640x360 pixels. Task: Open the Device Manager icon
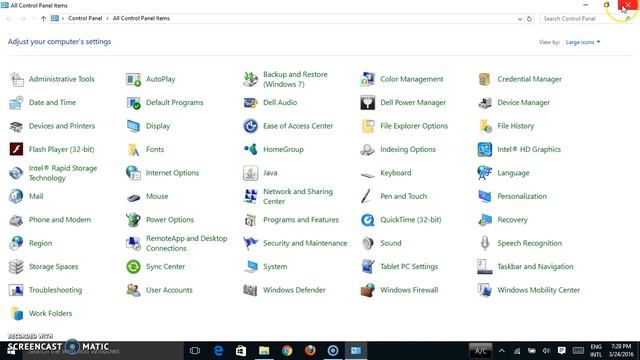click(484, 102)
